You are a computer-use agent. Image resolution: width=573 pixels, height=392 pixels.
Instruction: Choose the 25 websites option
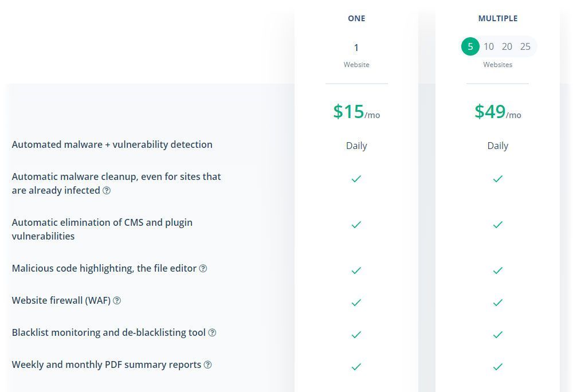[525, 47]
